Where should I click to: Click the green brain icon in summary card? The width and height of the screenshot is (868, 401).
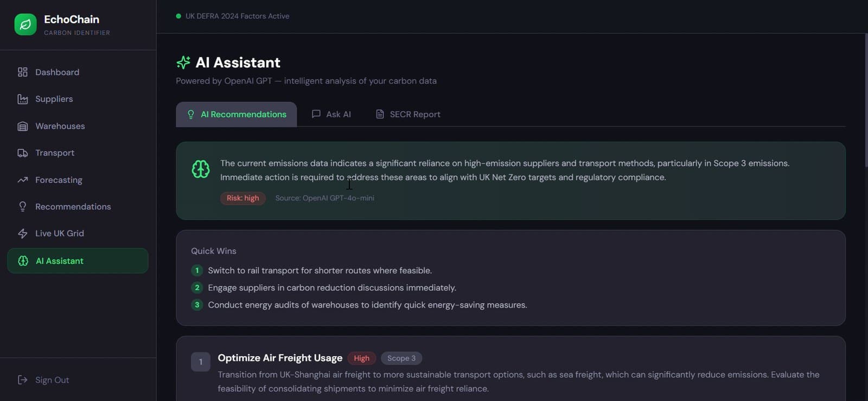tap(201, 169)
